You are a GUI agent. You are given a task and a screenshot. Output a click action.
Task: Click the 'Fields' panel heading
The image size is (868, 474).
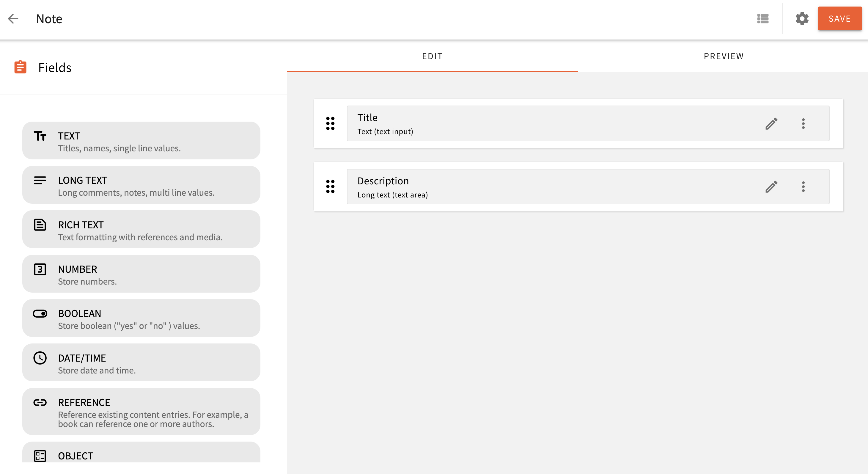tap(55, 68)
